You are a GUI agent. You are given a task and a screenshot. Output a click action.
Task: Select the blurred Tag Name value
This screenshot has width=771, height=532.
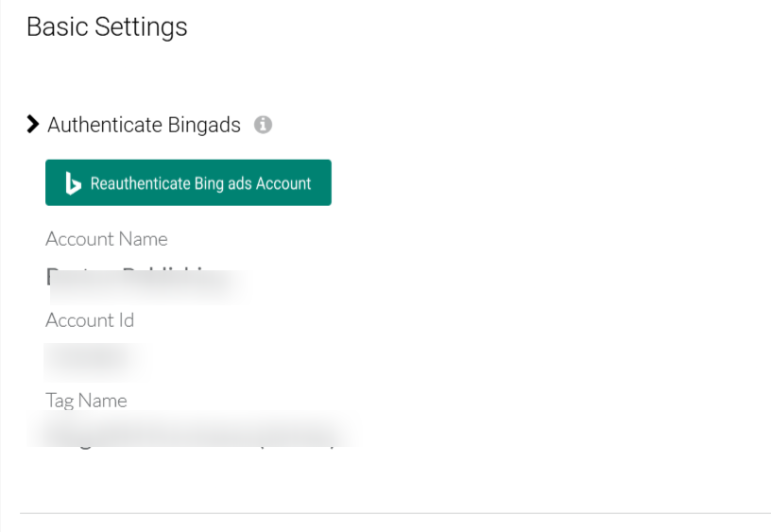[192, 430]
